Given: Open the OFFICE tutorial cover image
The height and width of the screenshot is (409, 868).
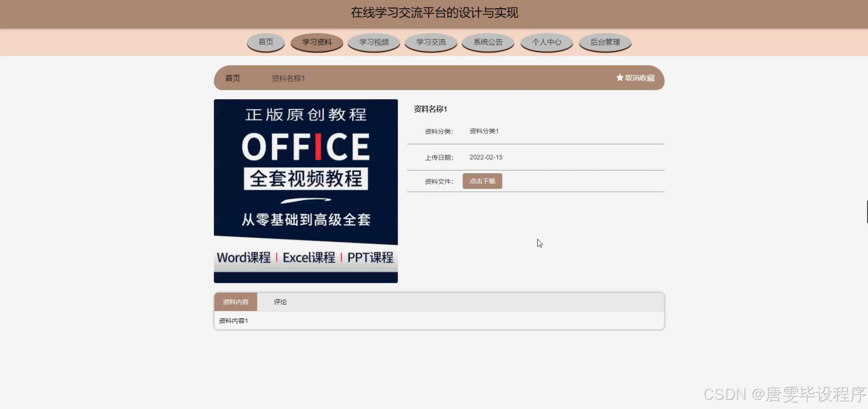Looking at the screenshot, I should [306, 191].
